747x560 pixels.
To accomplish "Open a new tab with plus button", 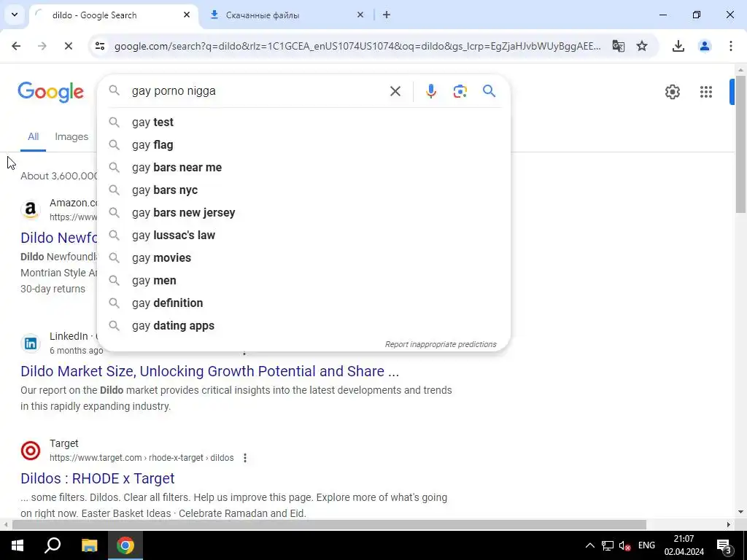I will coord(387,15).
